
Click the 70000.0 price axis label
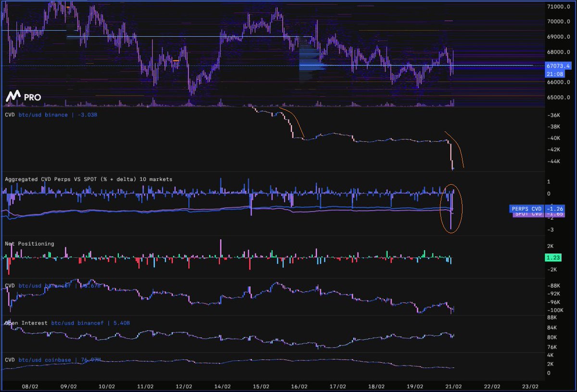pos(559,22)
